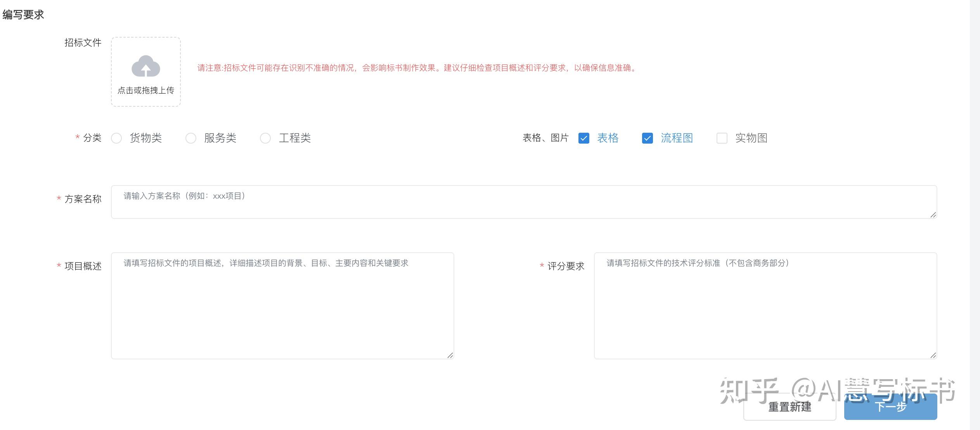The height and width of the screenshot is (430, 980).
Task: Click the 点击或拖拽上传 upload label
Action: pos(146,90)
